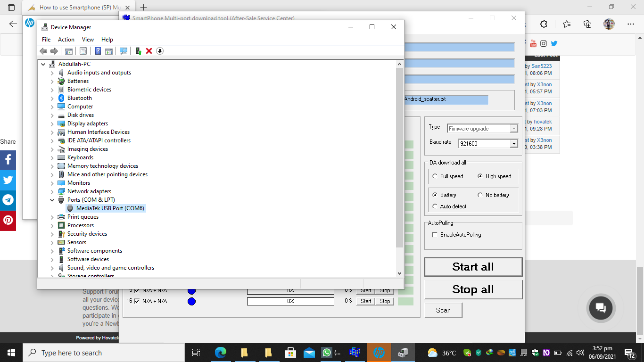Toggle the action pane toolbar icon
The image size is (644, 362).
pyautogui.click(x=109, y=51)
